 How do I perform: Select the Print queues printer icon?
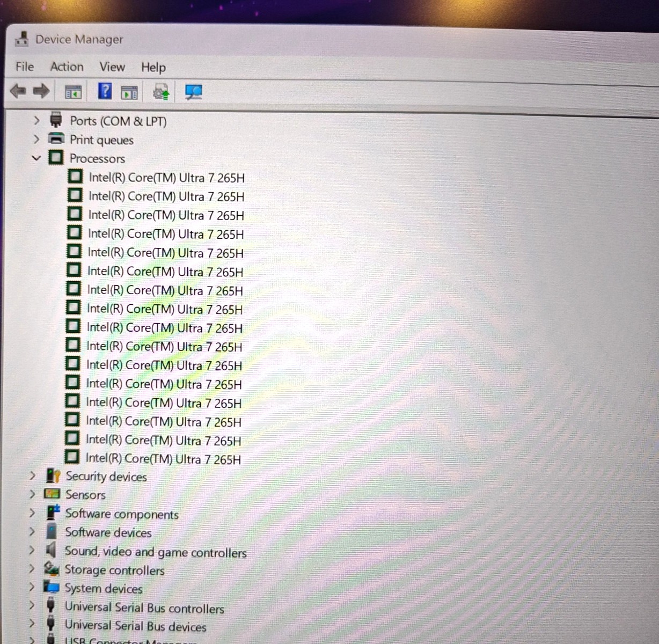(x=56, y=138)
